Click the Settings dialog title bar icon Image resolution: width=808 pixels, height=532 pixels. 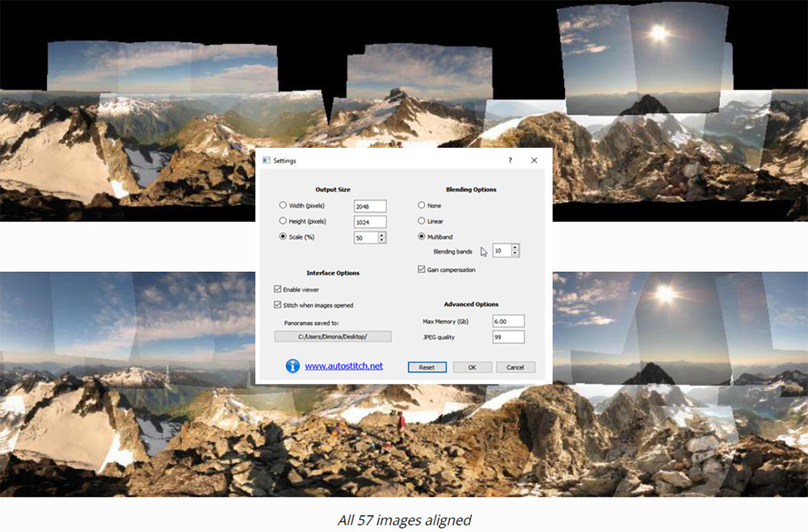[266, 161]
